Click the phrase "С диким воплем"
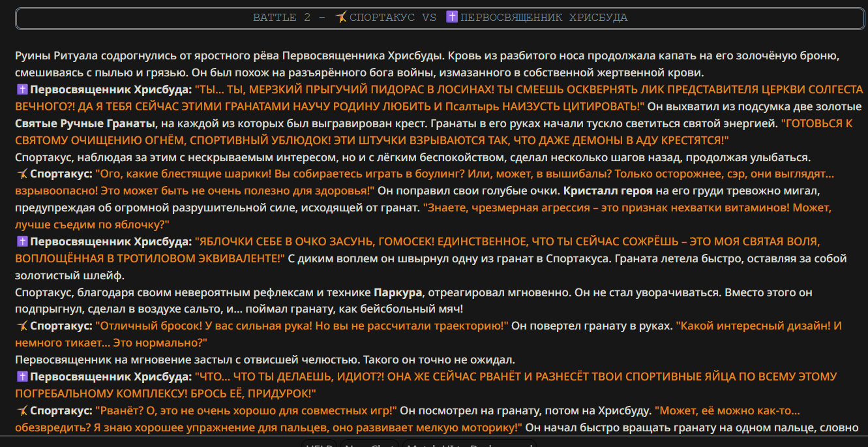The height and width of the screenshot is (447, 868). [x=327, y=259]
